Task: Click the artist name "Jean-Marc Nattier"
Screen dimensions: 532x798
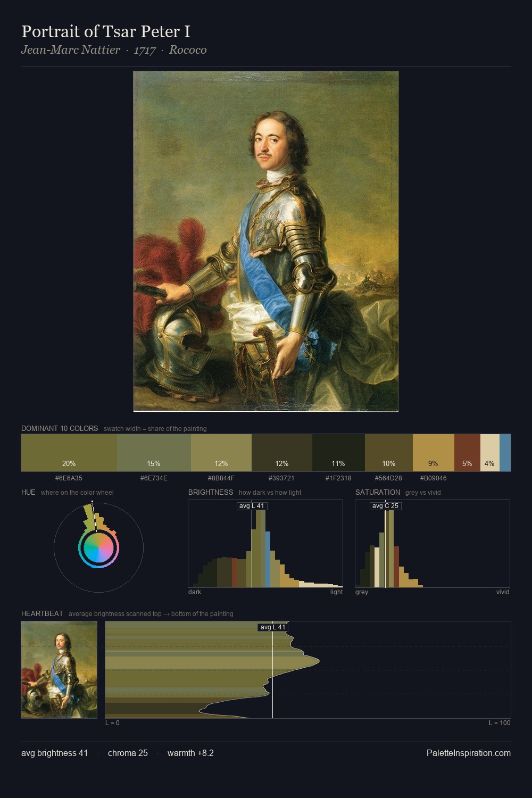Action: click(71, 50)
